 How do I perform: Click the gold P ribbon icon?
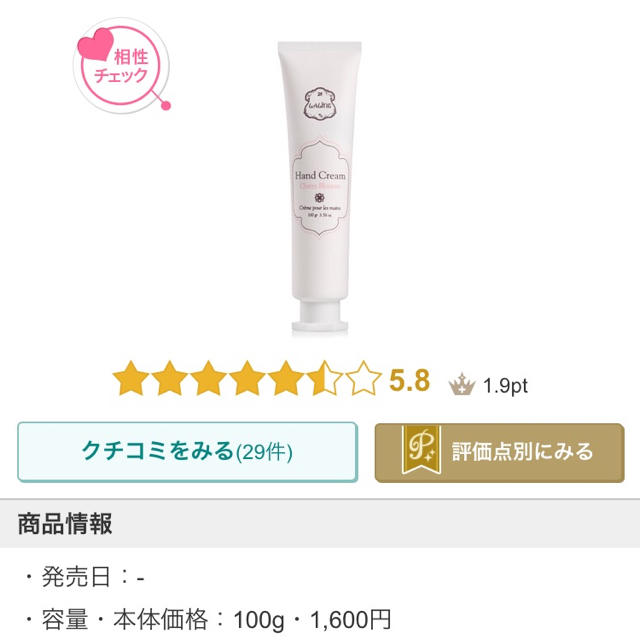[x=421, y=450]
